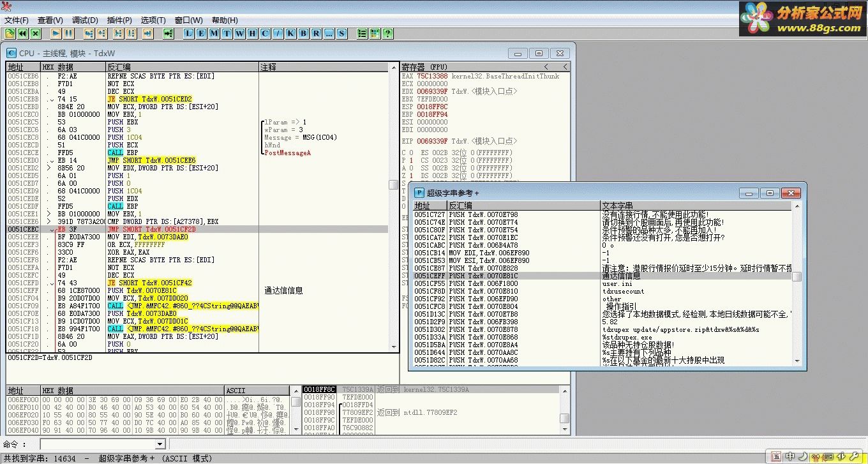Open the Threads window (T icon)
This screenshot has width=868, height=464.
[x=227, y=33]
